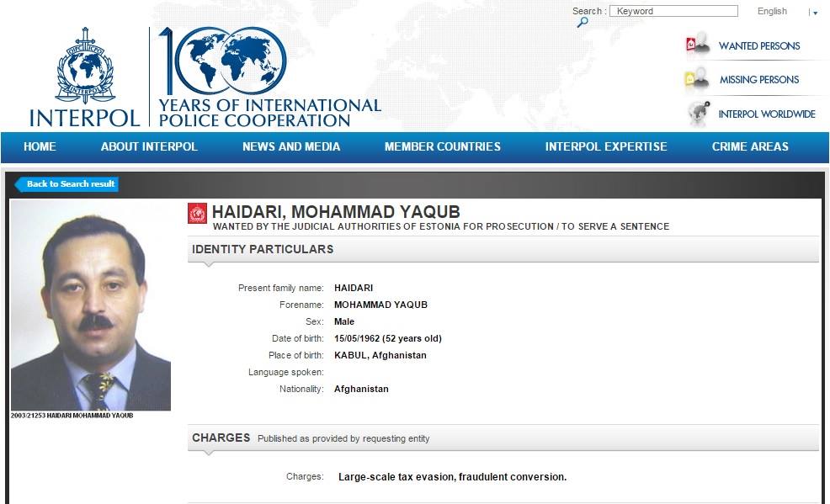Viewport: 830px width, 504px height.
Task: Open the MISSING PERSONS link
Action: pos(759,80)
